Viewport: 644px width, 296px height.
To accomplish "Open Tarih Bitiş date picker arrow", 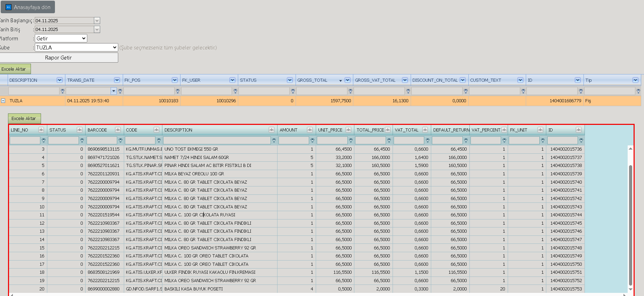I will coord(97,30).
